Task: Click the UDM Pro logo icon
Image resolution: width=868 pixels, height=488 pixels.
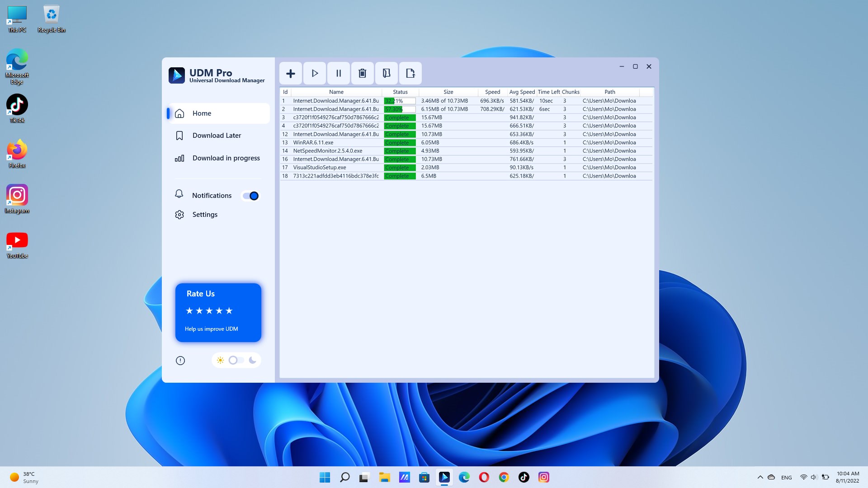Action: coord(177,75)
